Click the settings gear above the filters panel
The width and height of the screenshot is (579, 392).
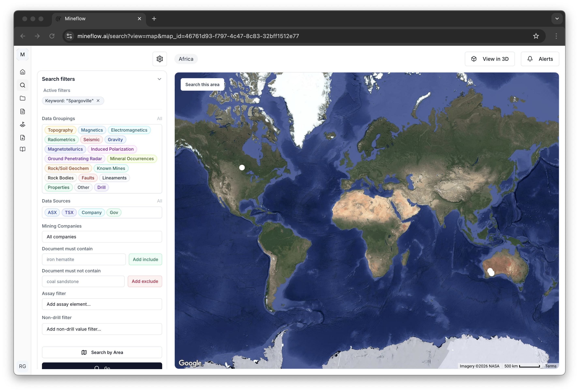tap(160, 59)
